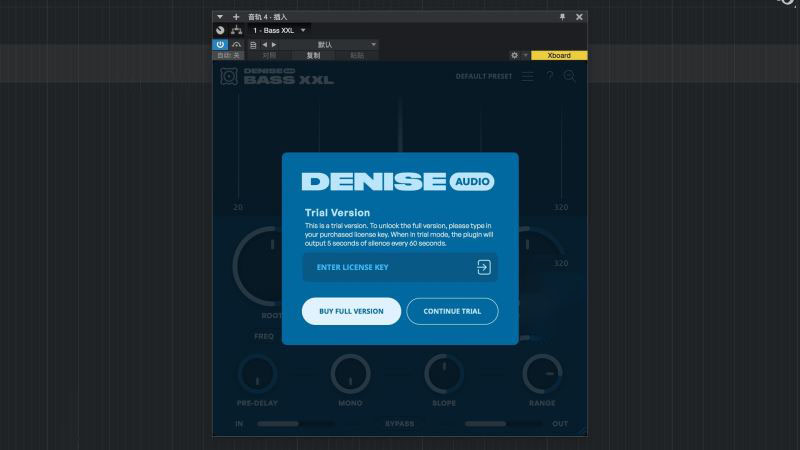Open the 默认 preset dropdown

click(x=329, y=45)
